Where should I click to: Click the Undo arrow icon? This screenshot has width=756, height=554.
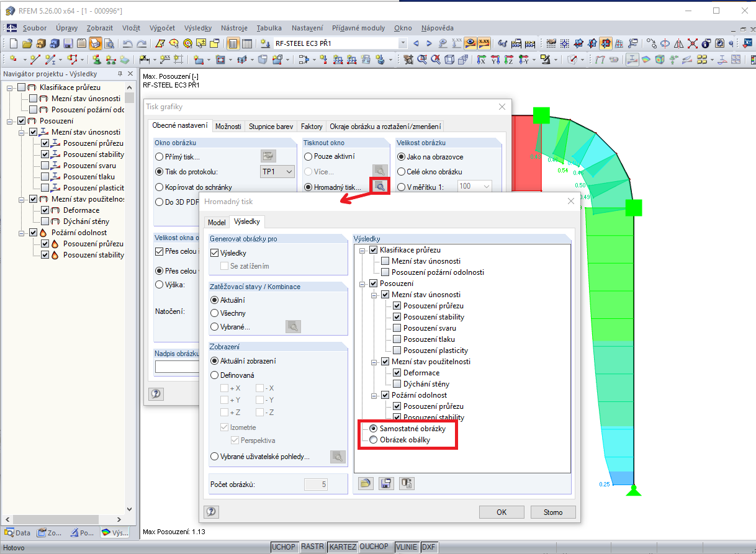click(128, 43)
